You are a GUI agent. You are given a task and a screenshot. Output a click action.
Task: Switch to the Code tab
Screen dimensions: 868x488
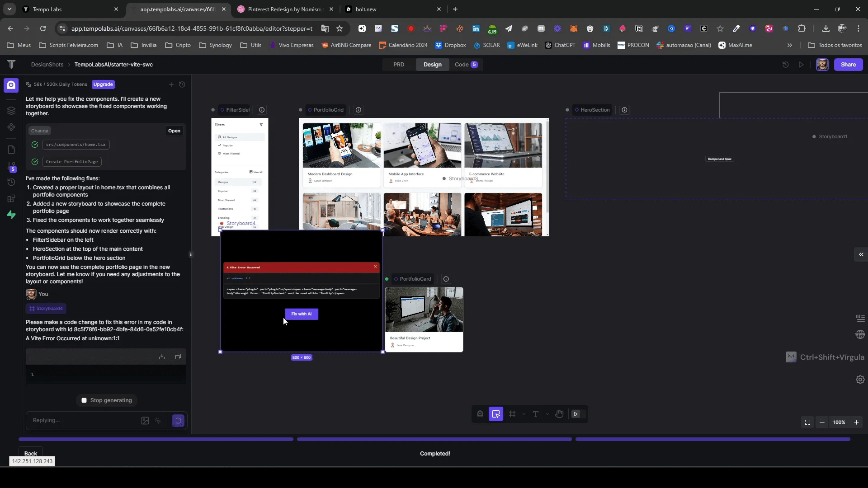(x=466, y=65)
